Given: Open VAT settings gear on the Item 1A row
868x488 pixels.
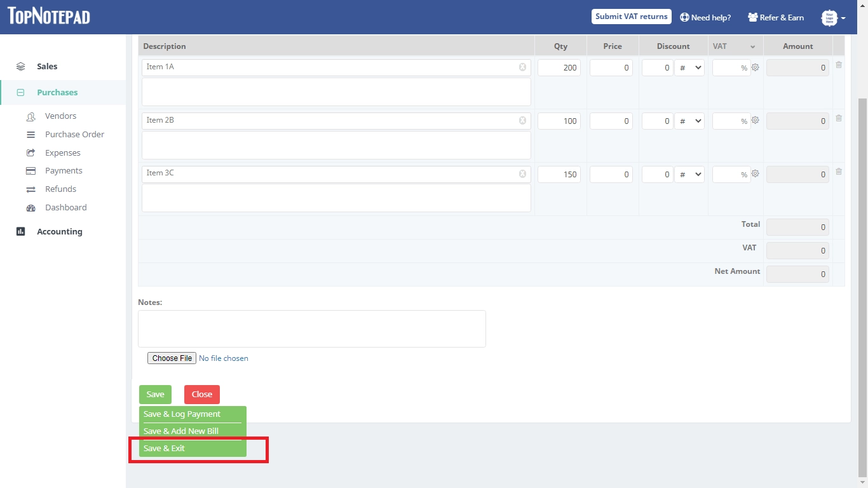Looking at the screenshot, I should click(755, 66).
